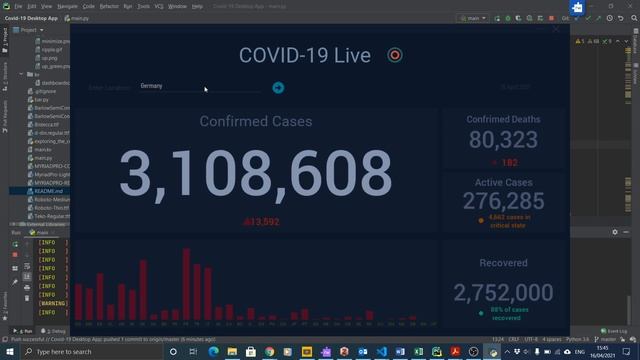Click the Germany location input field
Image resolution: width=640 pixels, height=360 pixels.
[x=199, y=86]
